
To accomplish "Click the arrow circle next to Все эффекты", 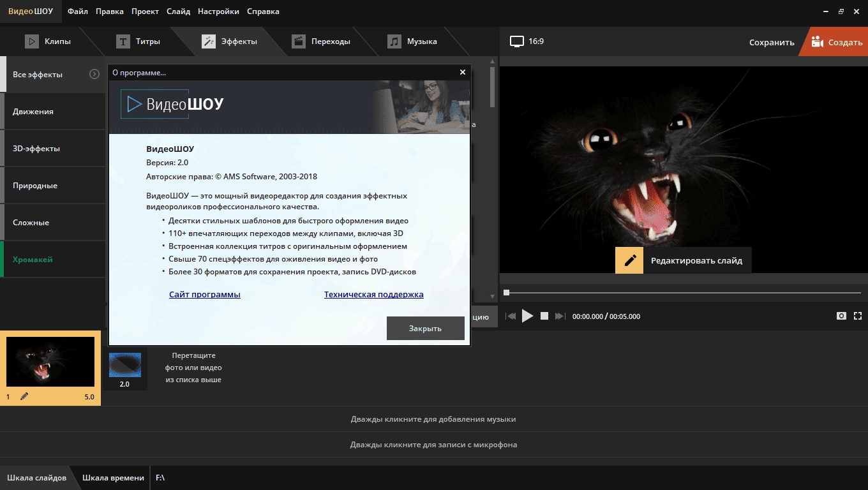I will click(94, 74).
